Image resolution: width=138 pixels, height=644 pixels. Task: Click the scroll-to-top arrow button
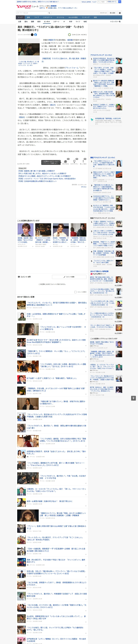pos(133,398)
